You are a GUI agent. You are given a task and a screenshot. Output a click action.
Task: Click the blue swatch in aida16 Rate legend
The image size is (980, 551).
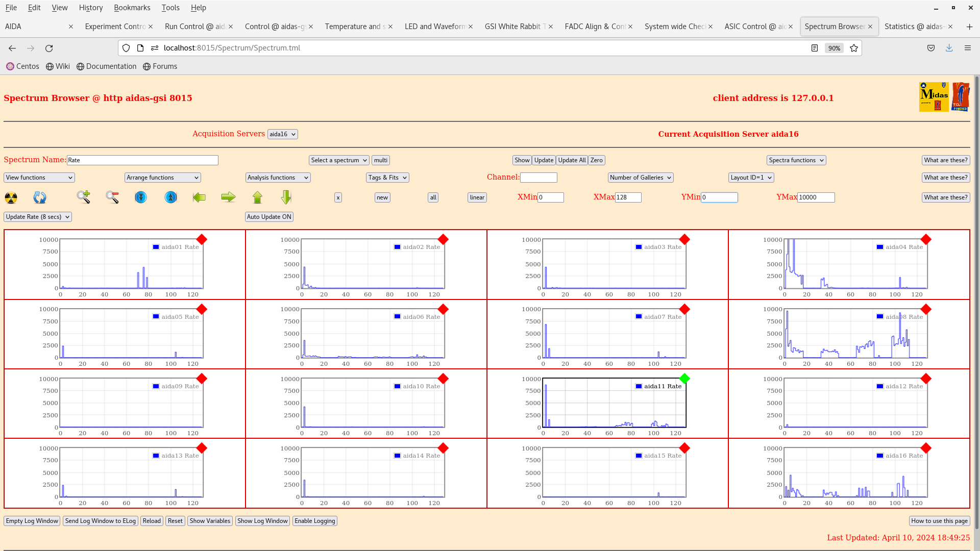[880, 456]
